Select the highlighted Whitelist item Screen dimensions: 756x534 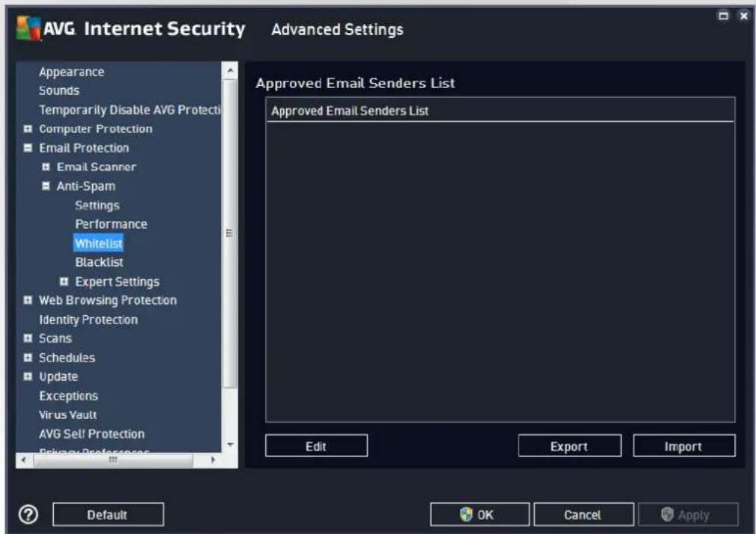(x=99, y=243)
